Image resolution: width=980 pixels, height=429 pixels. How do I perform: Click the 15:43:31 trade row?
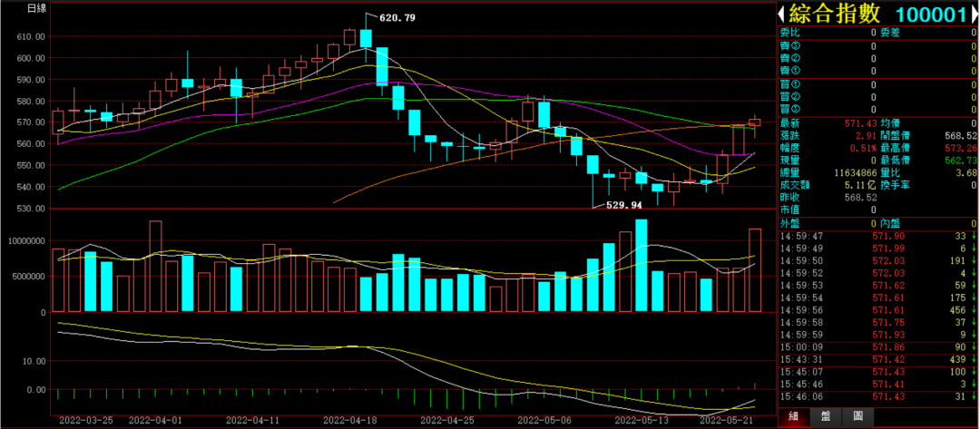[x=877, y=360]
